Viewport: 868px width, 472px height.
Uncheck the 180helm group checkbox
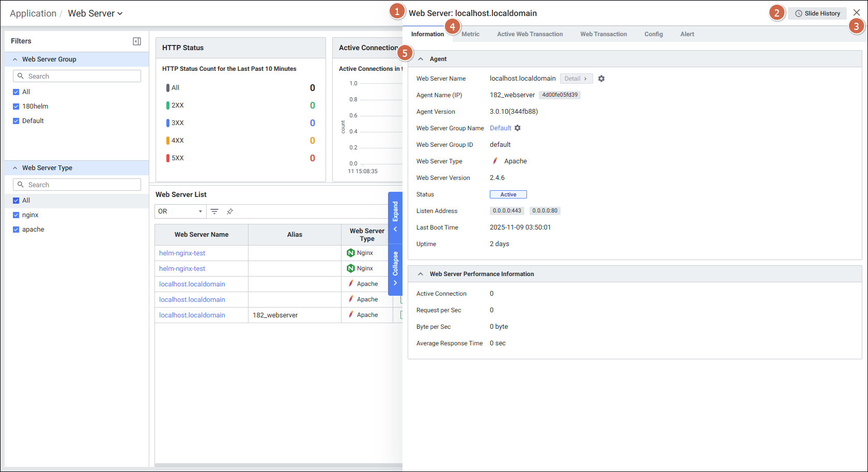(16, 106)
